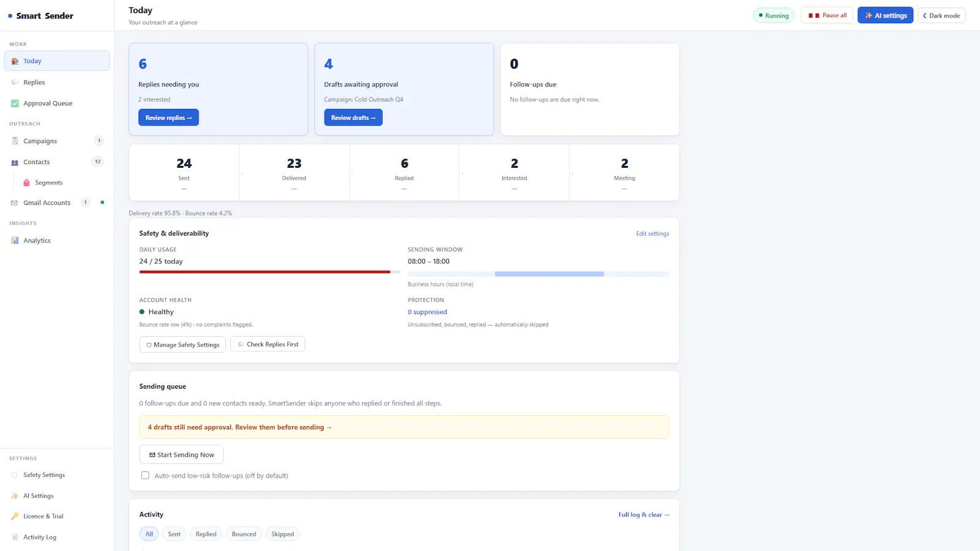Toggle Dark mode

tap(941, 15)
